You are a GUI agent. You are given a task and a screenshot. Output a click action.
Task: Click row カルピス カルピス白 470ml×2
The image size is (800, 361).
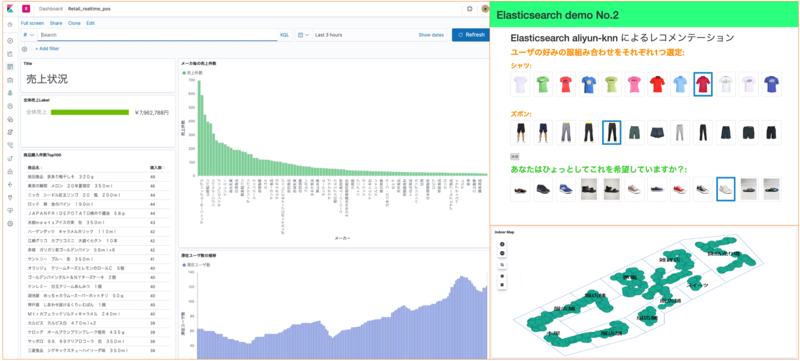click(x=98, y=323)
